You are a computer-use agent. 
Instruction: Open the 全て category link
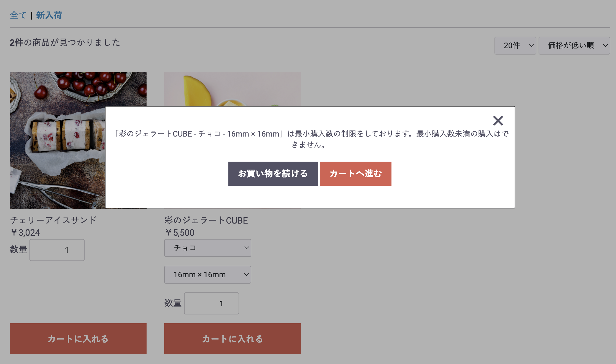coord(18,15)
